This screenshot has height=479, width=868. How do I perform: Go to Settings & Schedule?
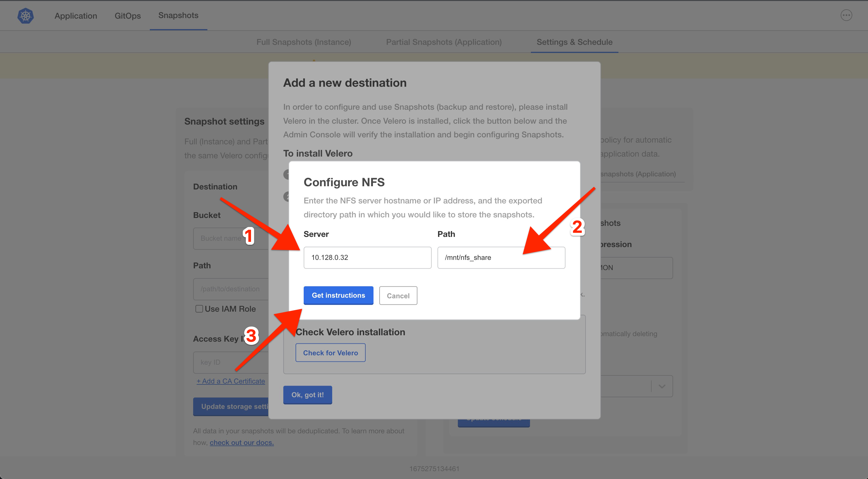click(x=574, y=42)
